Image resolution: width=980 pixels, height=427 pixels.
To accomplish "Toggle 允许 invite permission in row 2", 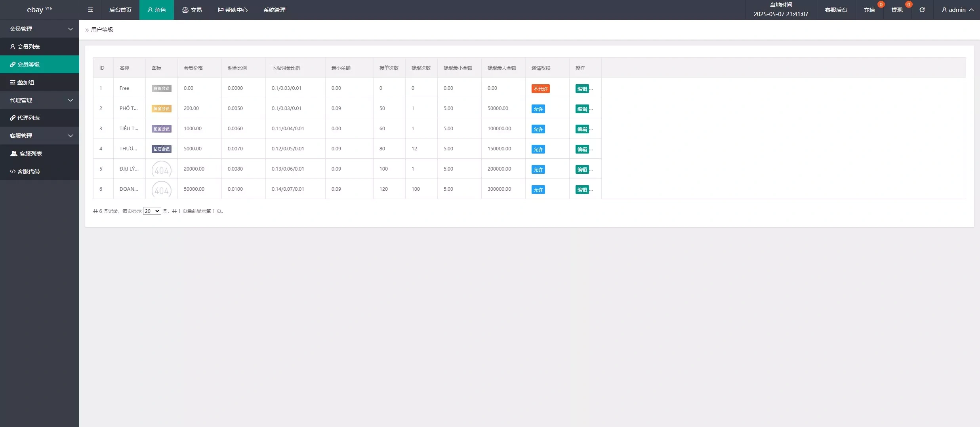I will [x=538, y=109].
